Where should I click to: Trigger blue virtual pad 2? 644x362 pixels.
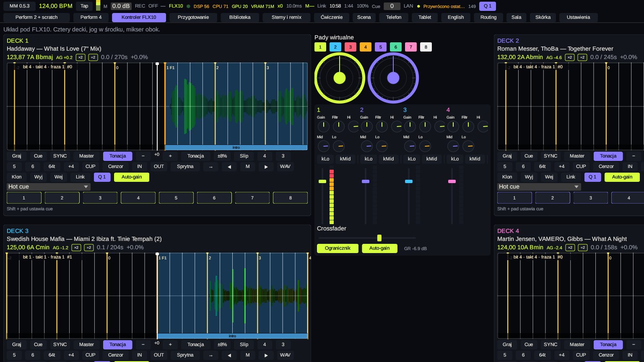[x=335, y=47]
